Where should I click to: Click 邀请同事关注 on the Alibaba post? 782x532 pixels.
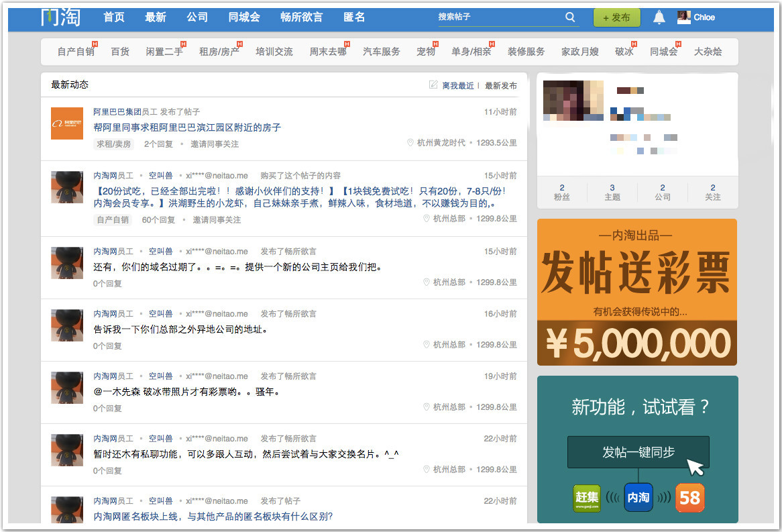pyautogui.click(x=215, y=144)
